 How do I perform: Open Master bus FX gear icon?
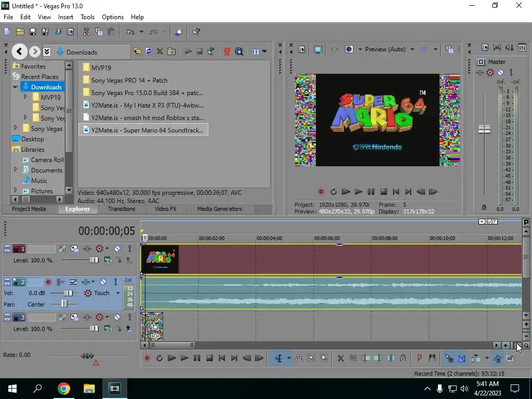pos(490,72)
